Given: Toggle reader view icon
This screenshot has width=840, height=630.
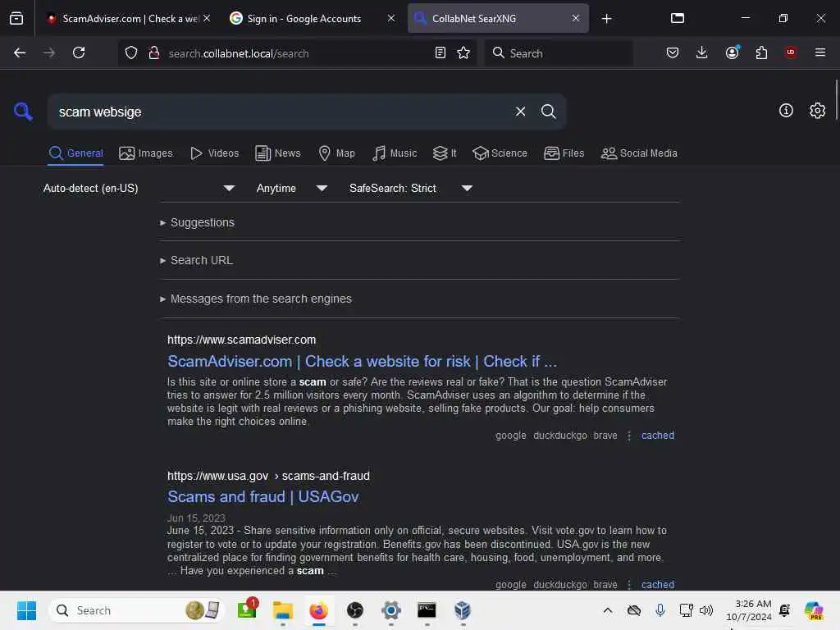Looking at the screenshot, I should pyautogui.click(x=440, y=52).
